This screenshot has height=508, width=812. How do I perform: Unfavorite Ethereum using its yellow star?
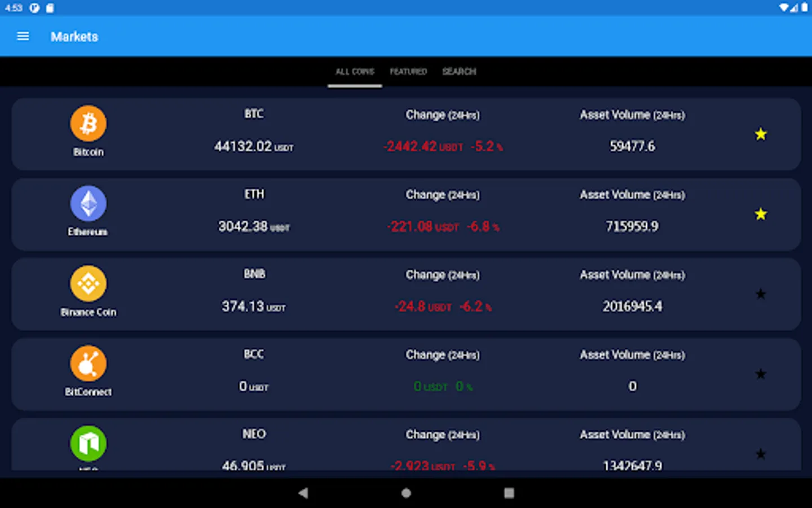[x=761, y=214]
